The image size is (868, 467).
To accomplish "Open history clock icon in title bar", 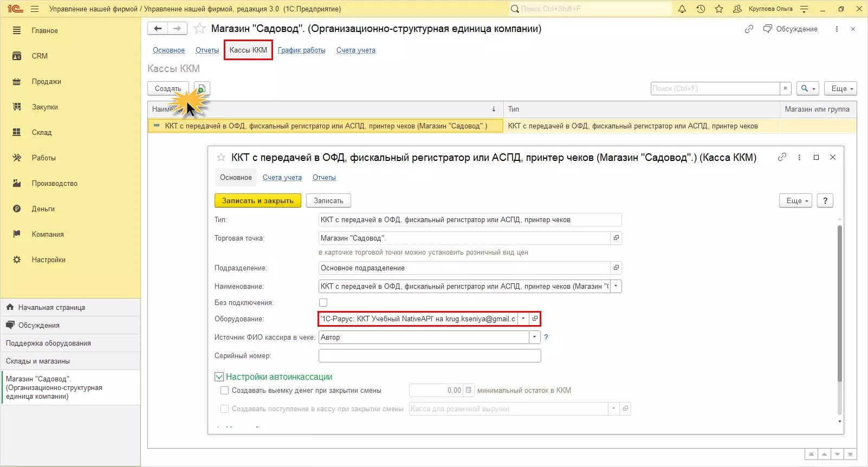I will tap(701, 9).
